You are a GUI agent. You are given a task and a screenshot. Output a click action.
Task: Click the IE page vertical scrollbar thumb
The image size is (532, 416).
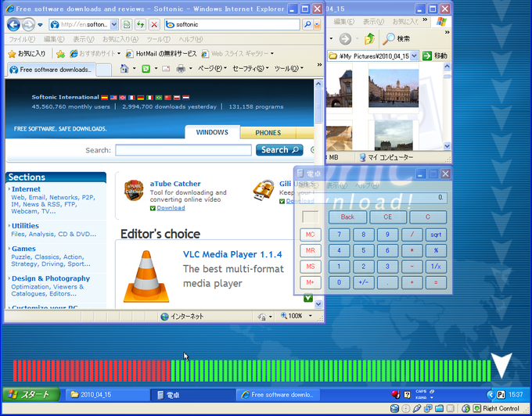tap(318, 106)
